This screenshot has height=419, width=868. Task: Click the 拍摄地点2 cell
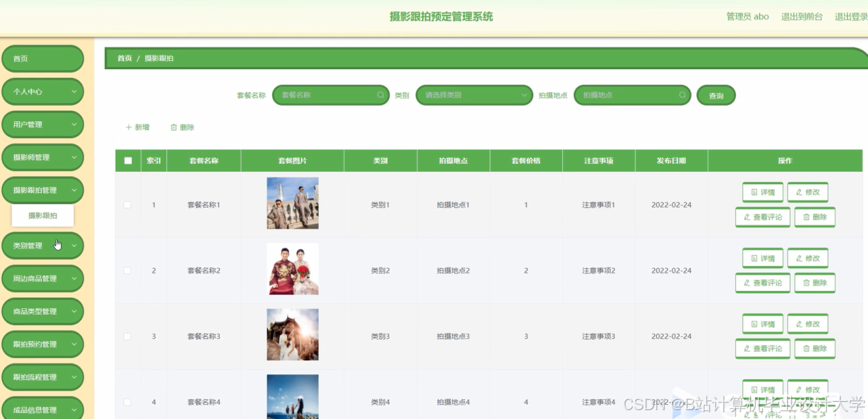click(x=453, y=270)
